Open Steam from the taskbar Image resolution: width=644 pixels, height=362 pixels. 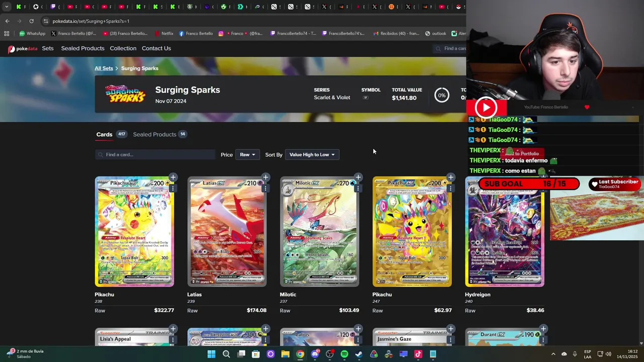coord(359,354)
